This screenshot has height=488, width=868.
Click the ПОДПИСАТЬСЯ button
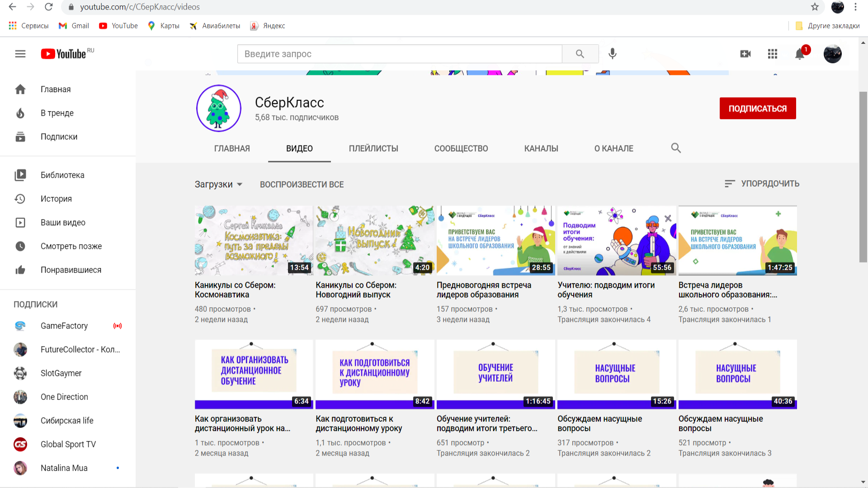coord(758,108)
